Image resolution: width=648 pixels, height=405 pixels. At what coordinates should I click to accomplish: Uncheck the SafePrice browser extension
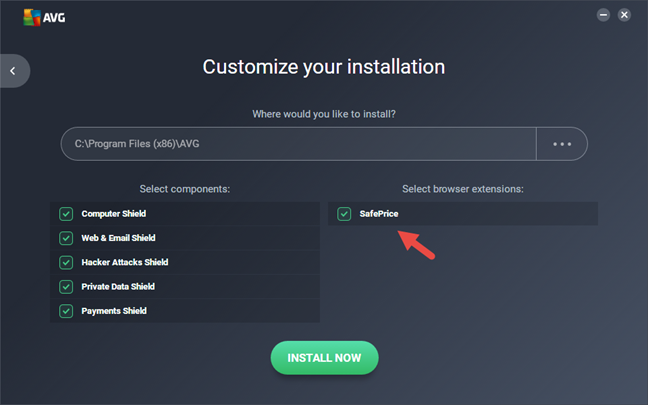(x=344, y=214)
